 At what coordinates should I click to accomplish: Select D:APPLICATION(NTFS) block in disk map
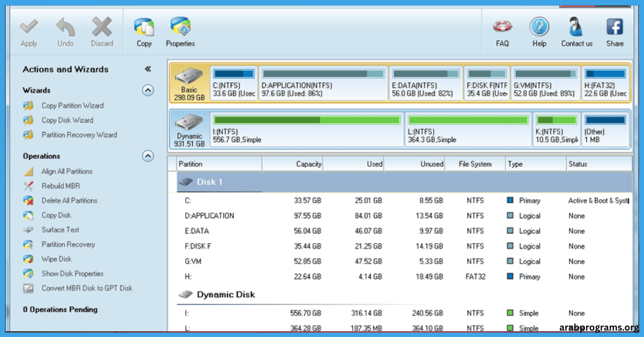(x=323, y=84)
